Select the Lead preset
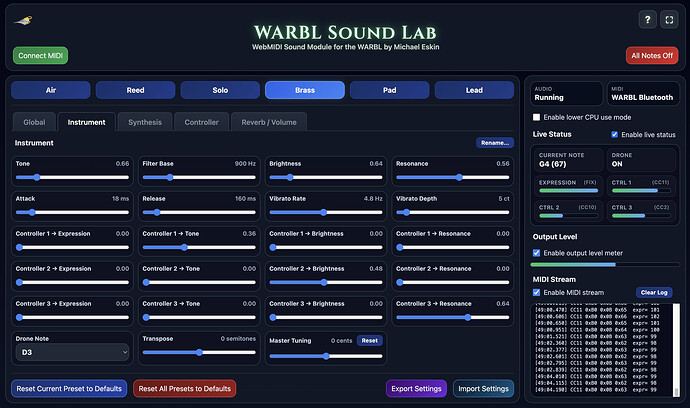This screenshot has height=408, width=690. pyautogui.click(x=474, y=90)
